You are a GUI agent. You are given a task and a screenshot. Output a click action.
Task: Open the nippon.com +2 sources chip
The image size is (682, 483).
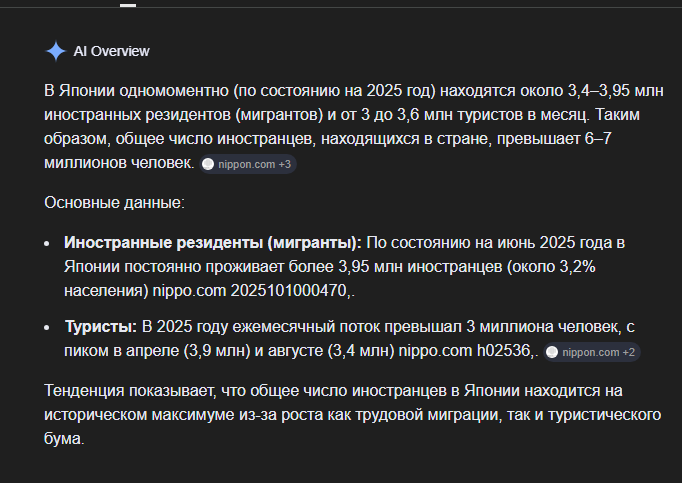[x=592, y=352]
